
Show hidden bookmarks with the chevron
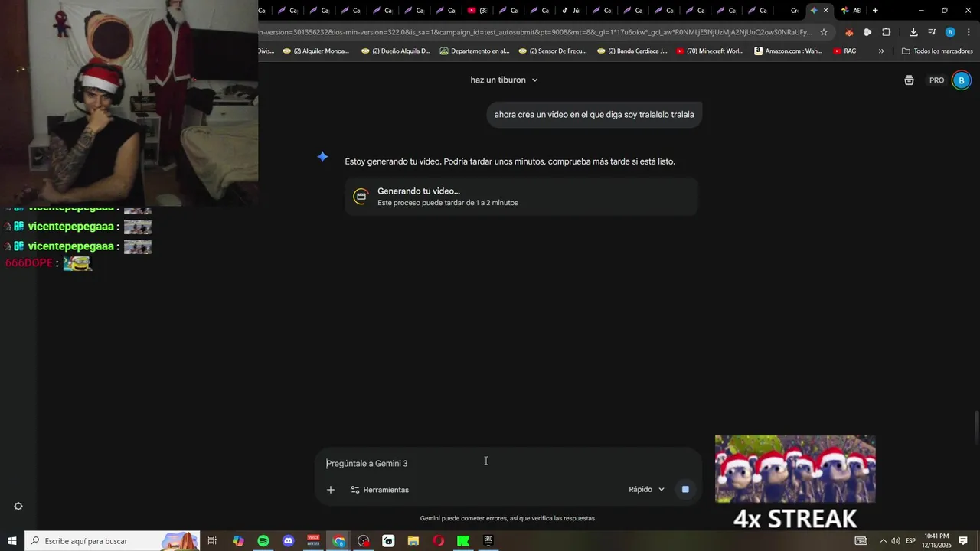point(881,51)
